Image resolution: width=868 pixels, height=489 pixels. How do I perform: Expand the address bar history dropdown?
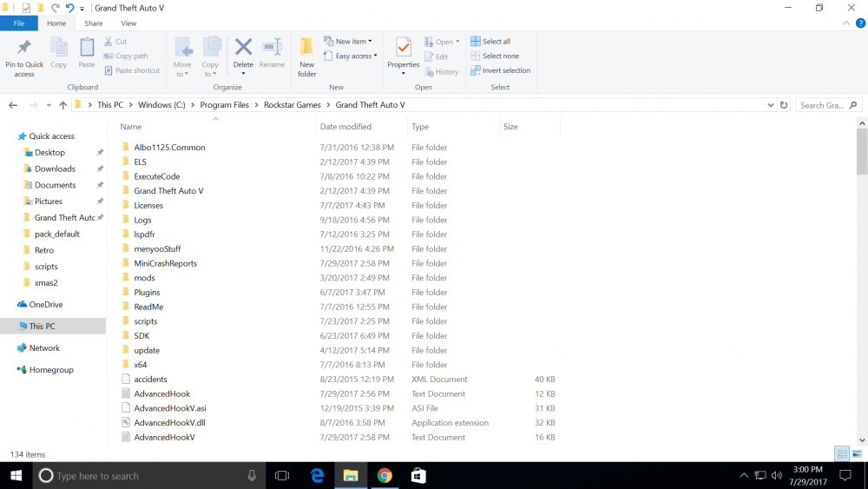(770, 105)
